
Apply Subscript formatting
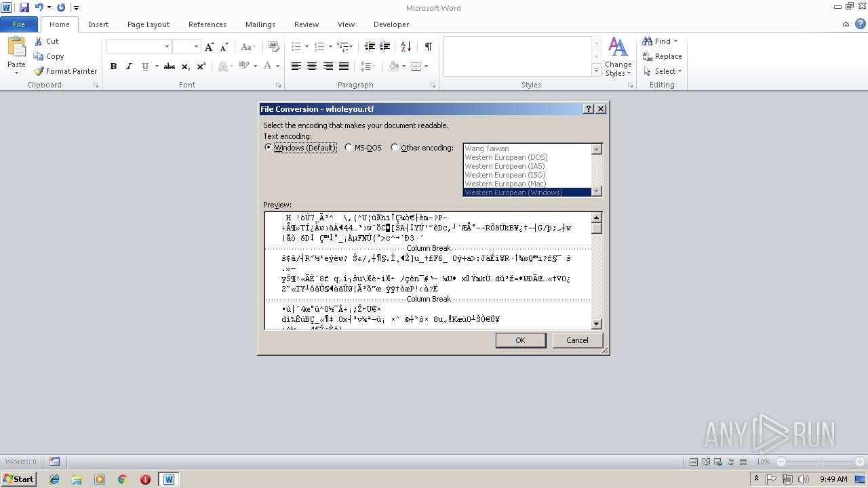[186, 66]
